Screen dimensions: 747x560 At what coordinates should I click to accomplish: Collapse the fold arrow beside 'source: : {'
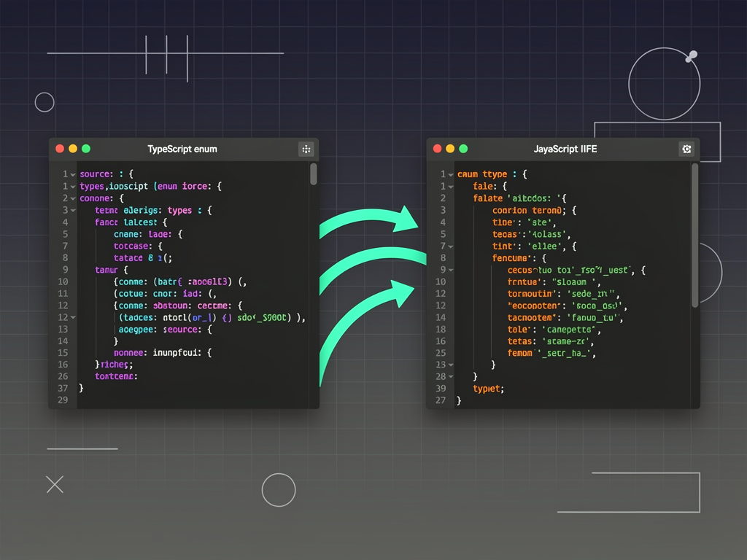point(73,175)
